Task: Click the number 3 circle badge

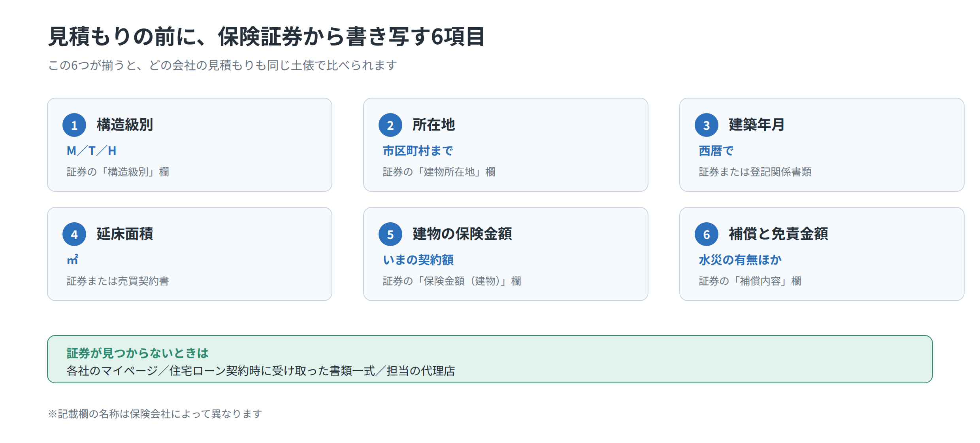Action: coord(707,125)
